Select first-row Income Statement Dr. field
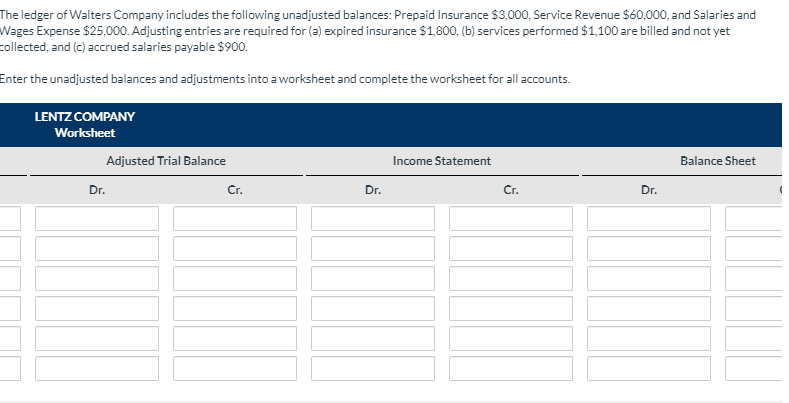Screen dimensions: 789x403 [373, 218]
